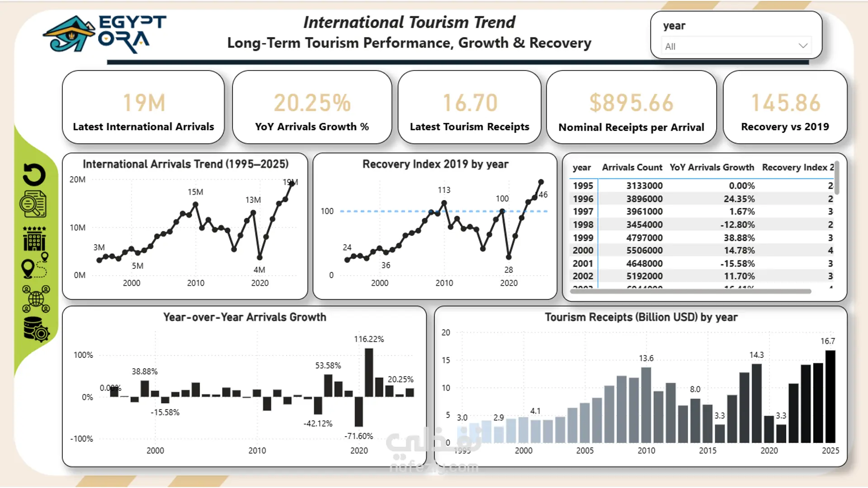The width and height of the screenshot is (868, 488).
Task: Open the map route pins icon
Action: [35, 266]
